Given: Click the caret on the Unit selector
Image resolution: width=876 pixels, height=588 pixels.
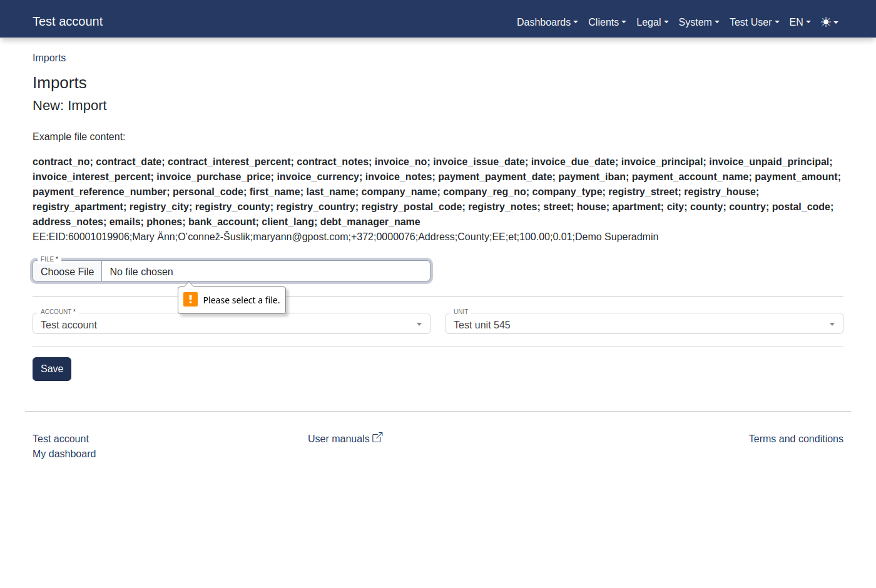Looking at the screenshot, I should point(832,324).
